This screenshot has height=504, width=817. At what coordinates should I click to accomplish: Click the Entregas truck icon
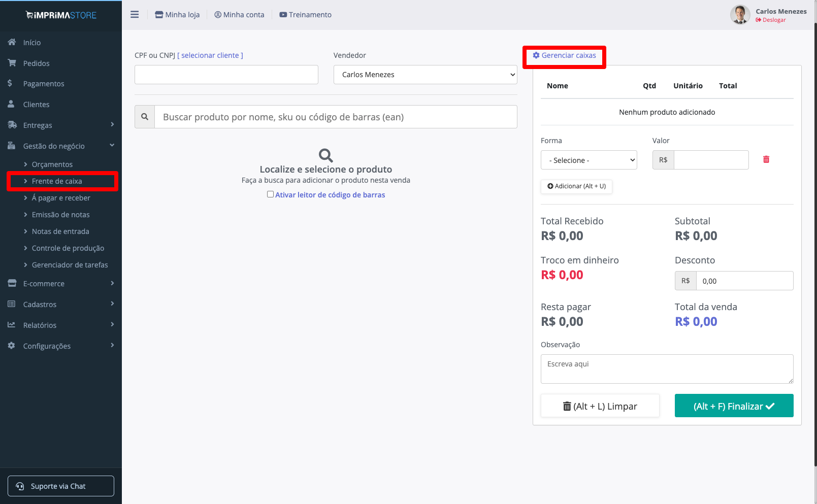click(x=12, y=125)
